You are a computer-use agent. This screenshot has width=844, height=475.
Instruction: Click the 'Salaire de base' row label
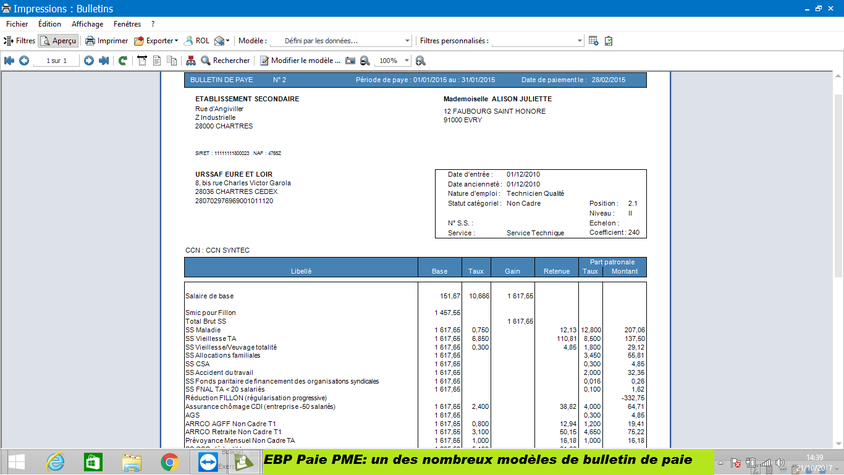point(209,296)
